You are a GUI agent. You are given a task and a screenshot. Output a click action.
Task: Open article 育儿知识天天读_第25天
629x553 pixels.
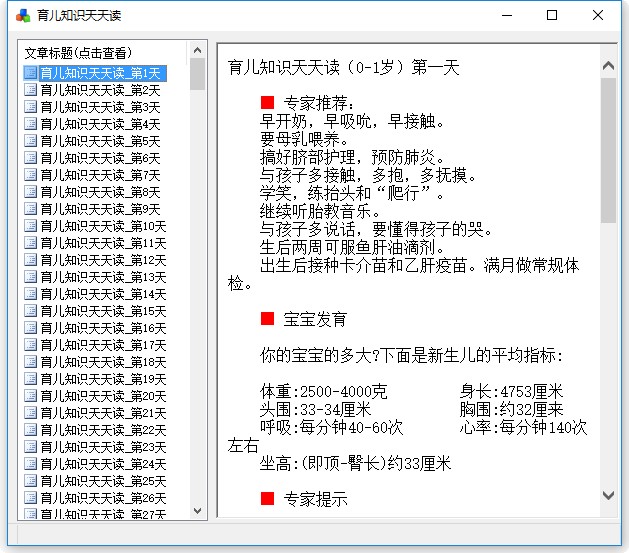[103, 481]
